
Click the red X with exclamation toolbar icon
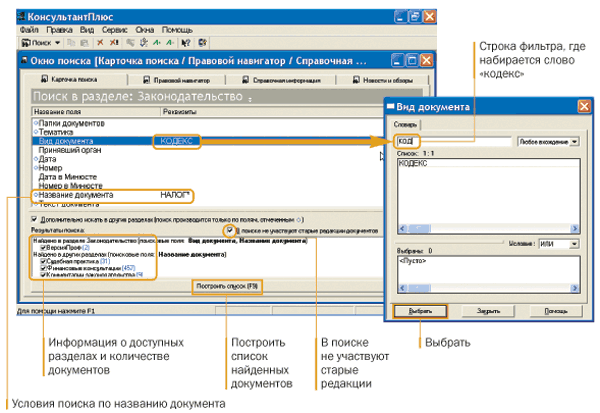click(x=114, y=42)
